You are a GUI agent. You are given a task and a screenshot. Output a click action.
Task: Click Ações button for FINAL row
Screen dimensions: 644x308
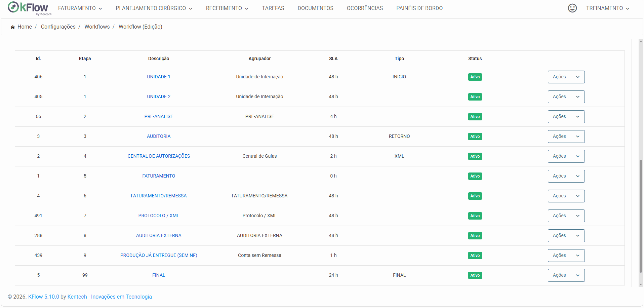559,275
